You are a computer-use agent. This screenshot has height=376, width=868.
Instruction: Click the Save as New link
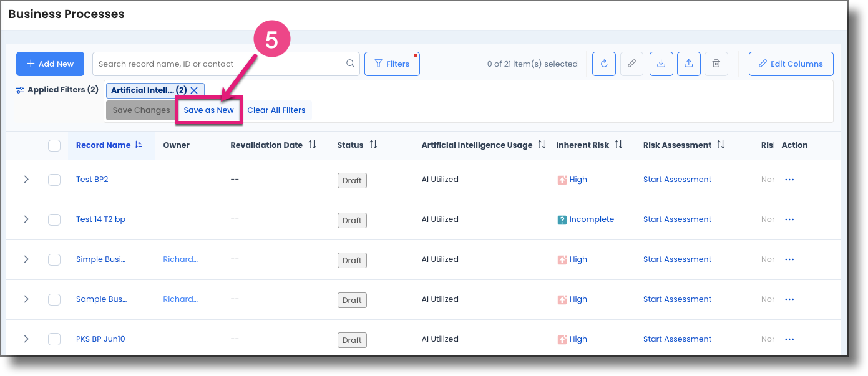209,110
